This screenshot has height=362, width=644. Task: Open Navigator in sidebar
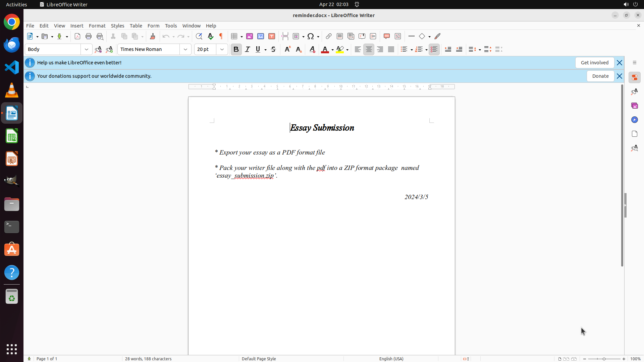pos(634,120)
